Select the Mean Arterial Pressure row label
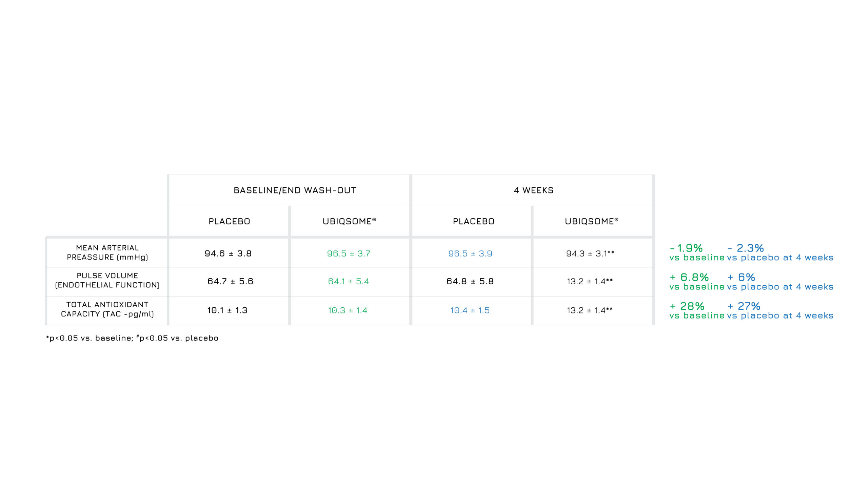 pos(107,252)
